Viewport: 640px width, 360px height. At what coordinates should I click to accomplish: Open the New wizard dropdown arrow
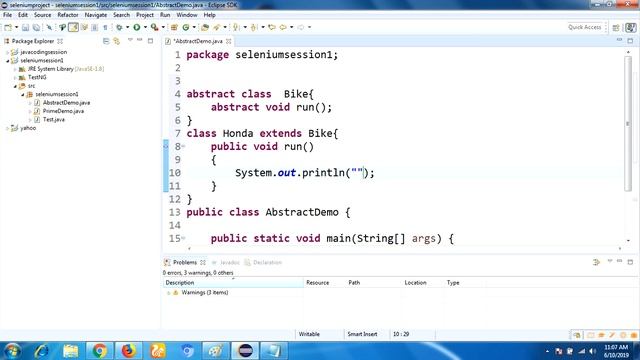point(16,27)
